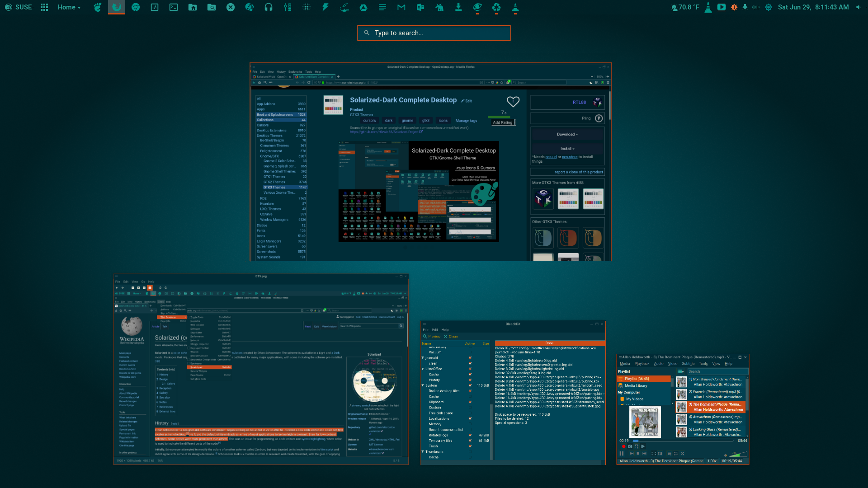Toggle the Trash checkbox in BleachBit
Viewport: 868px width, 488px height.
coord(470,446)
